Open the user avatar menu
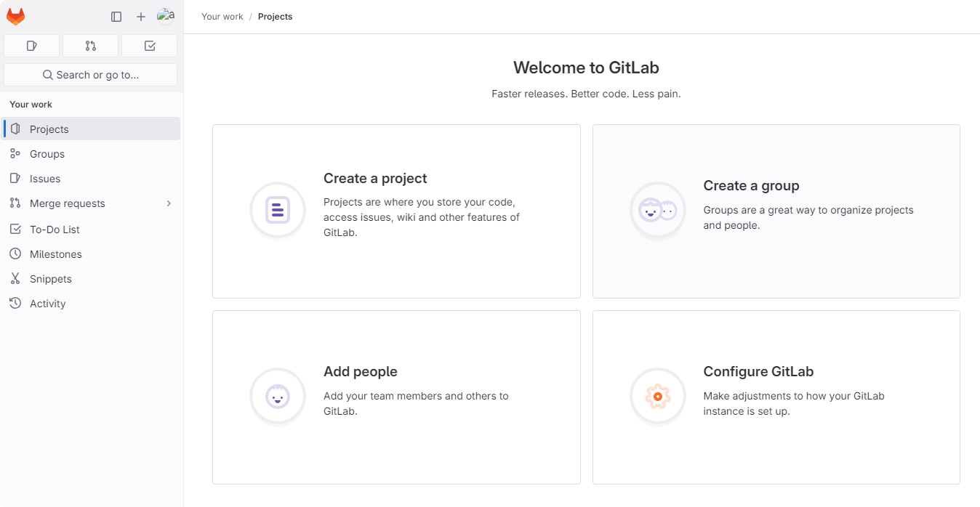This screenshot has height=507, width=980. point(166,17)
